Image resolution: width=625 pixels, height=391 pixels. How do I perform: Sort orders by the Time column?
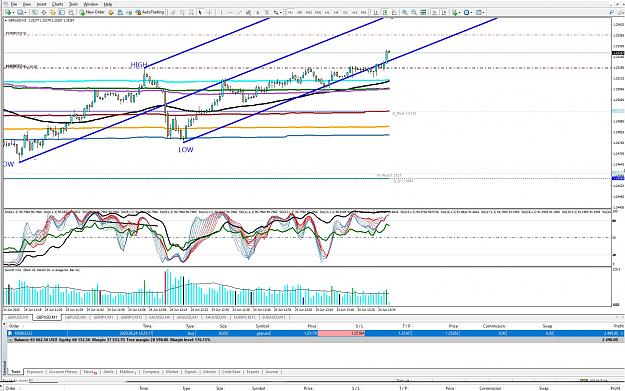[147, 326]
